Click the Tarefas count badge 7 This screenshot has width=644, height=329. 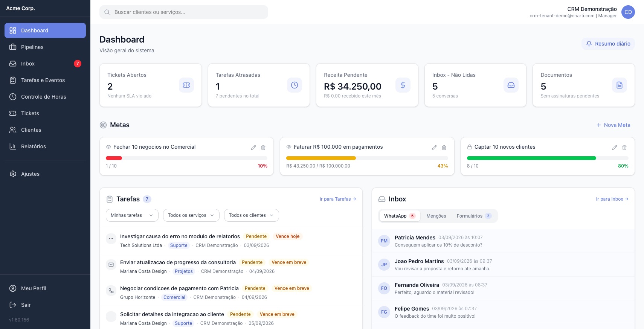tap(147, 199)
